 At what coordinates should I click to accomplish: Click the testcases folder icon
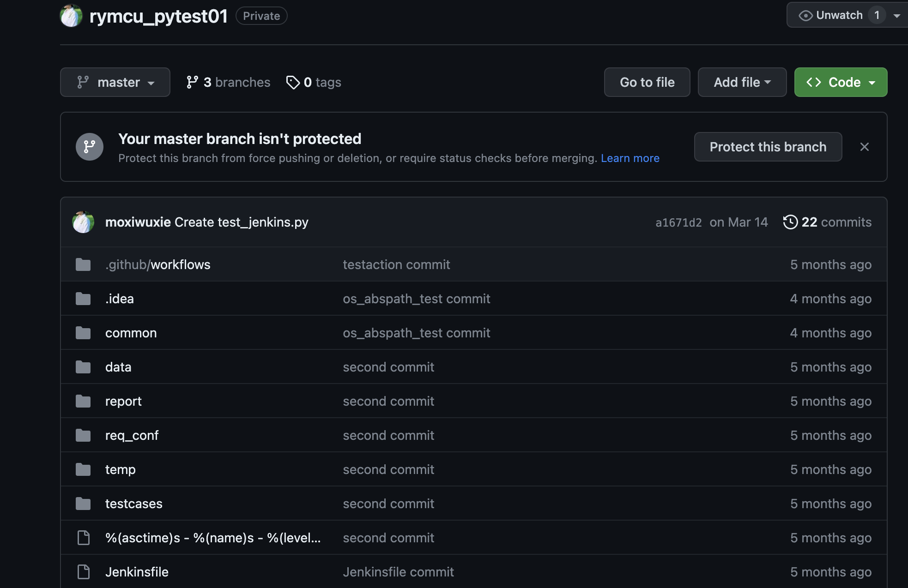[x=83, y=504]
